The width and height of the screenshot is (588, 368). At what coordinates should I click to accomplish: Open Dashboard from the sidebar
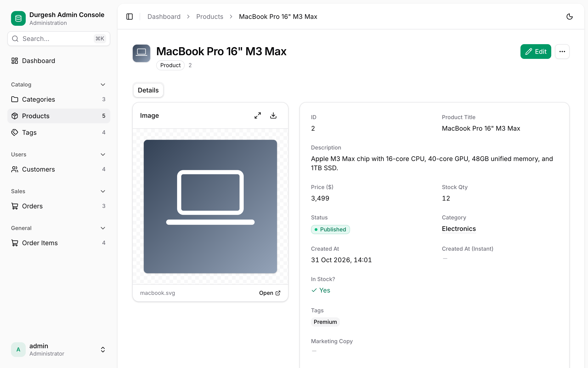pos(59,60)
